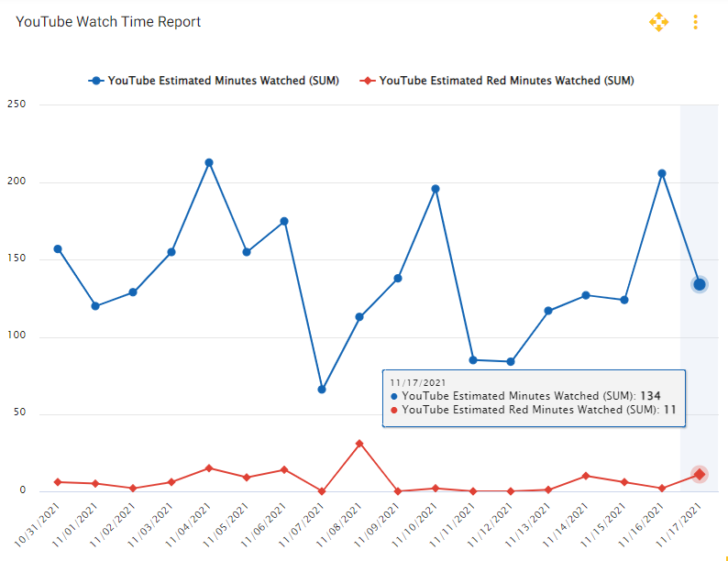Click red data point on 11/14/2021
This screenshot has width=728, height=561.
586,476
